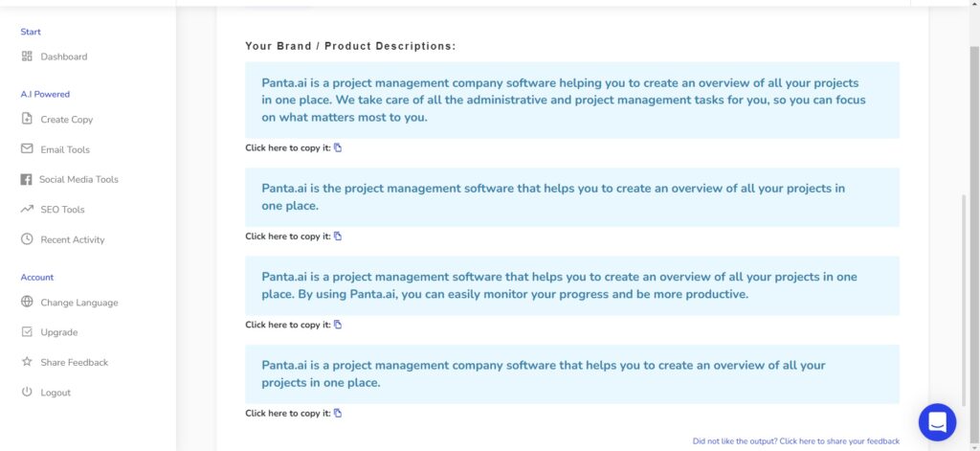Click the Change Language globe icon

[27, 302]
